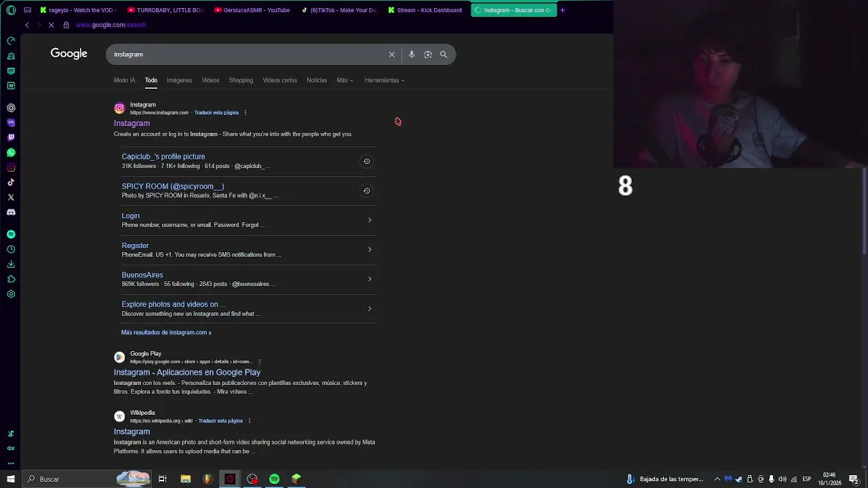The height and width of the screenshot is (488, 868).
Task: Open GX Control speedometer icon
Action: 11,41
